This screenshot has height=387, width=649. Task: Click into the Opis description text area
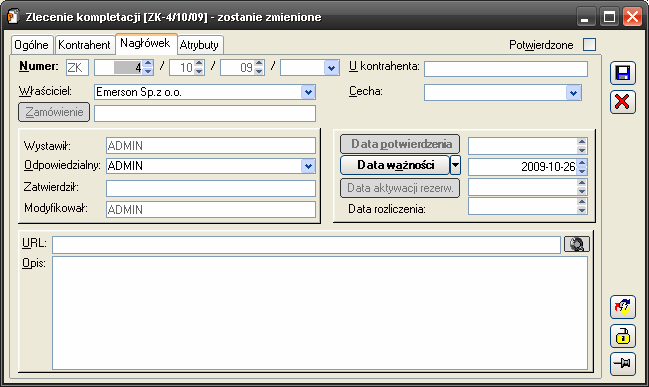[x=320, y=313]
